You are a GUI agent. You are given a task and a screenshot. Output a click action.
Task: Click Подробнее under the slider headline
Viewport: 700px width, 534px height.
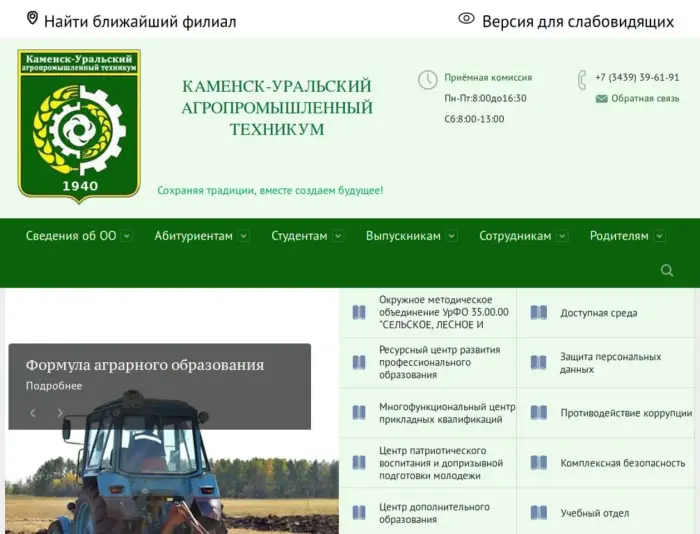(x=54, y=386)
